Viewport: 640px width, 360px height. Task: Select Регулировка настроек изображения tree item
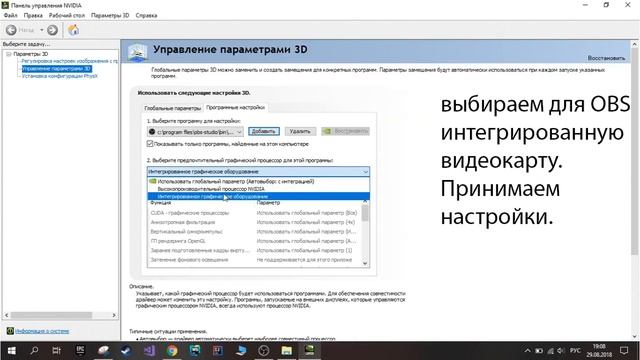(69, 61)
